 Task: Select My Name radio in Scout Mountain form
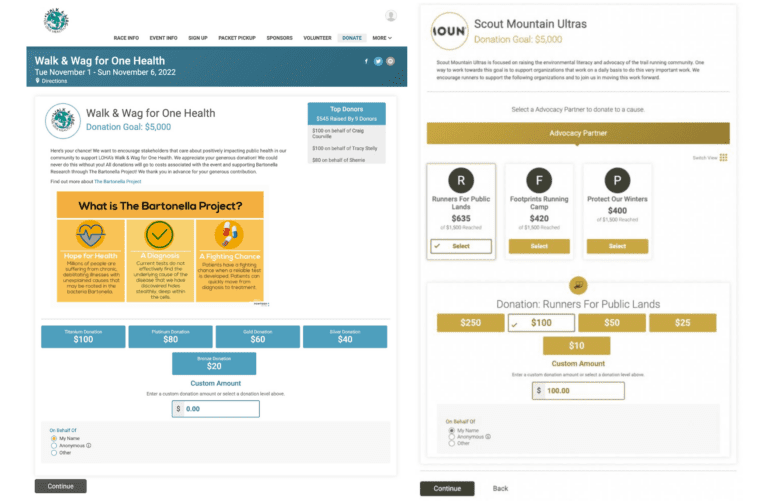[452, 430]
